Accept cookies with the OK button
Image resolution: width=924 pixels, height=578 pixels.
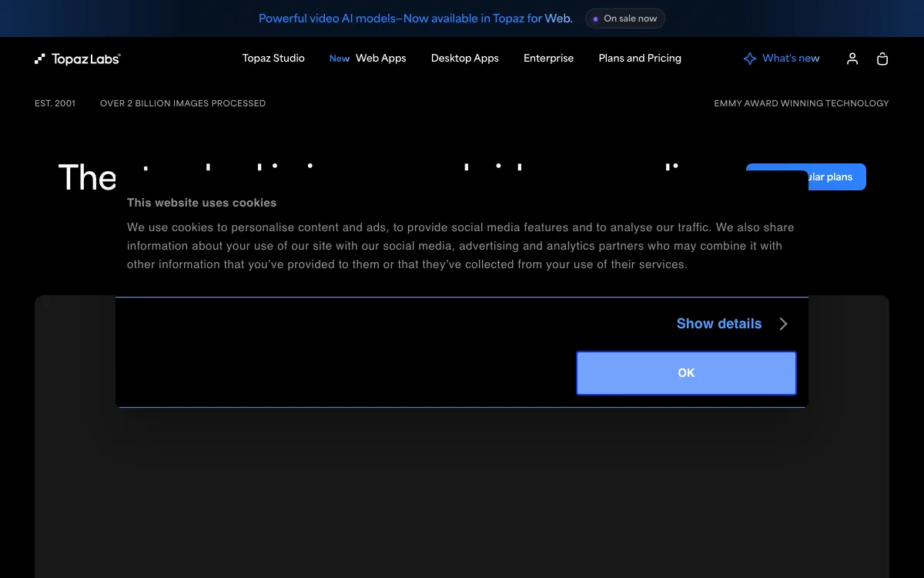[686, 373]
